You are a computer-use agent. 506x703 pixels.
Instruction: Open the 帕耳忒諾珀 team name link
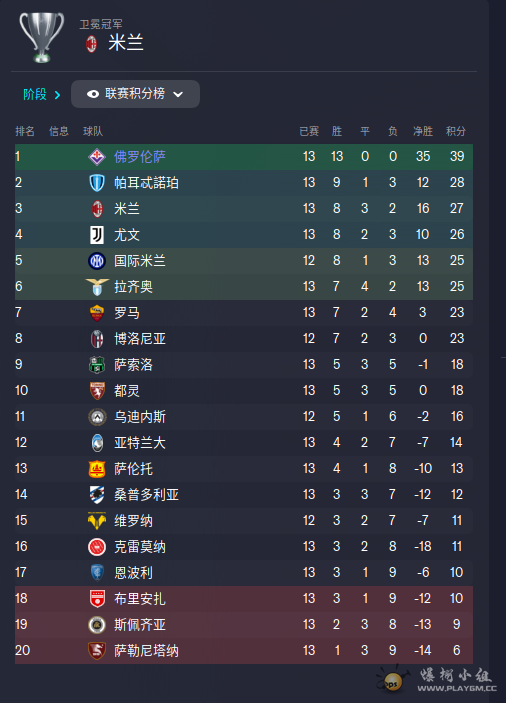[146, 182]
